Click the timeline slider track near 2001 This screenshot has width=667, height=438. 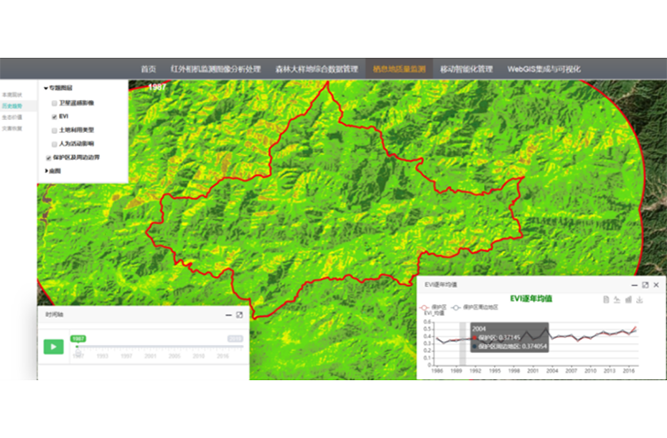coord(148,347)
